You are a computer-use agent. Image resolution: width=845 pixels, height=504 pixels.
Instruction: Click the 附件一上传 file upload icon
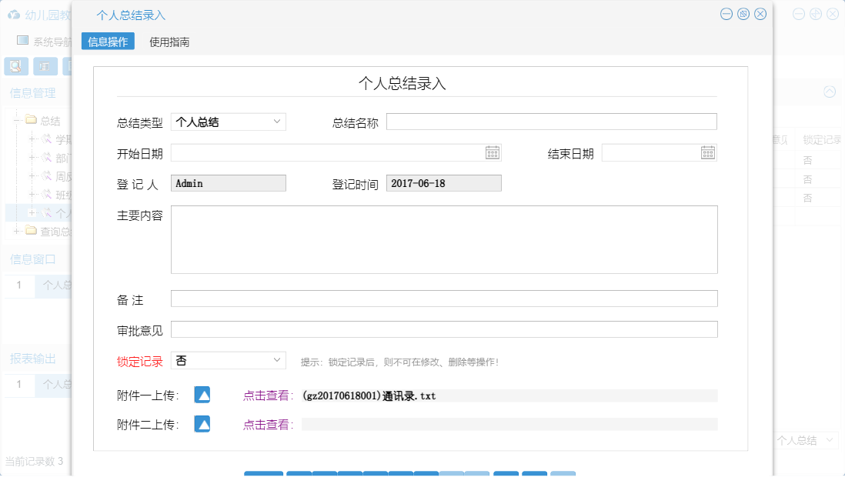click(x=202, y=396)
